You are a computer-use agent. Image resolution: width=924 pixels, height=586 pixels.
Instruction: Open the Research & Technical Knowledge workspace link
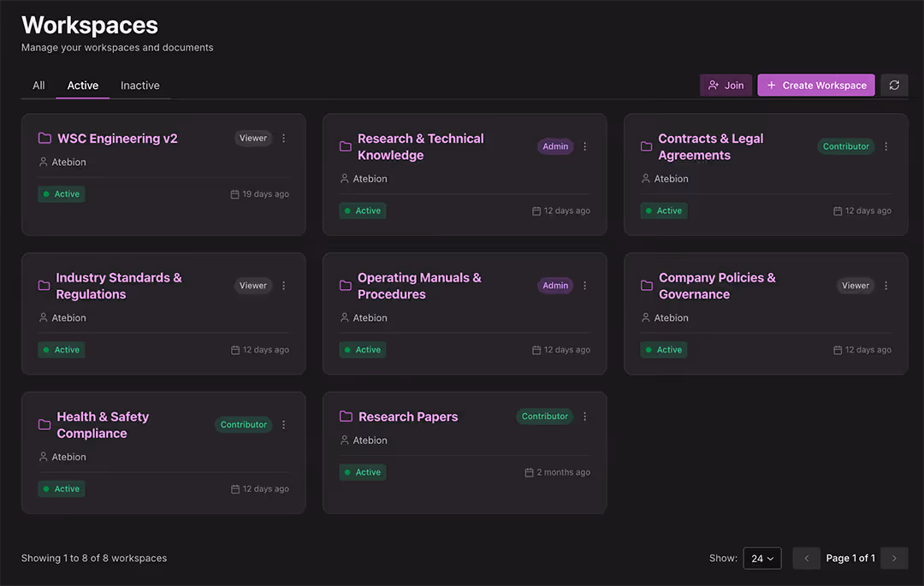pos(420,146)
